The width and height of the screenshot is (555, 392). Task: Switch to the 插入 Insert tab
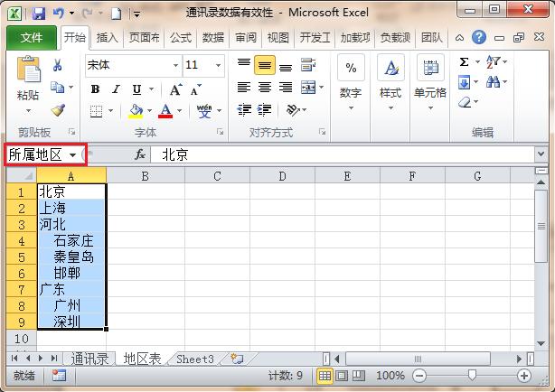click(x=107, y=37)
